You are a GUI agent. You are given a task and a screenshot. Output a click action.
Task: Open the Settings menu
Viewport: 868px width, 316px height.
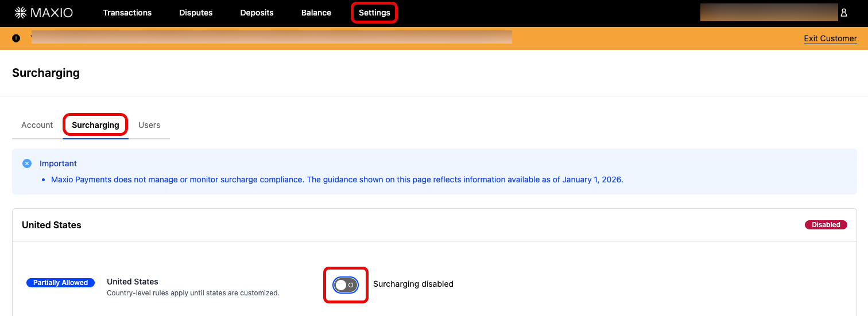pos(374,13)
